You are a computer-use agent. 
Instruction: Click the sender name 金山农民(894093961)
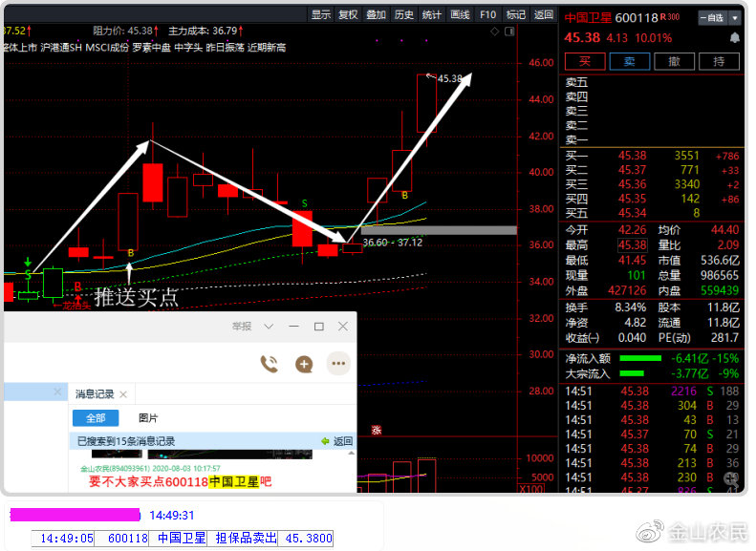(115, 468)
